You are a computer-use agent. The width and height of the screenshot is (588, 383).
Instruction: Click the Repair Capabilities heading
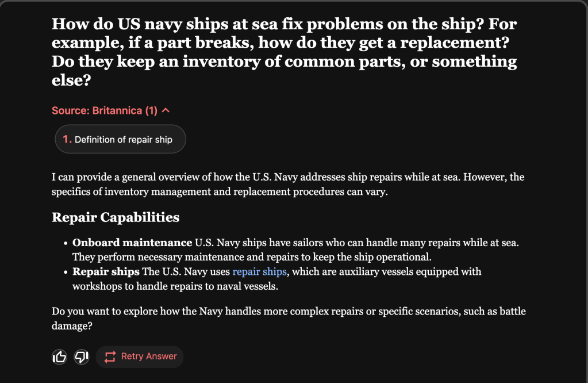tap(116, 217)
